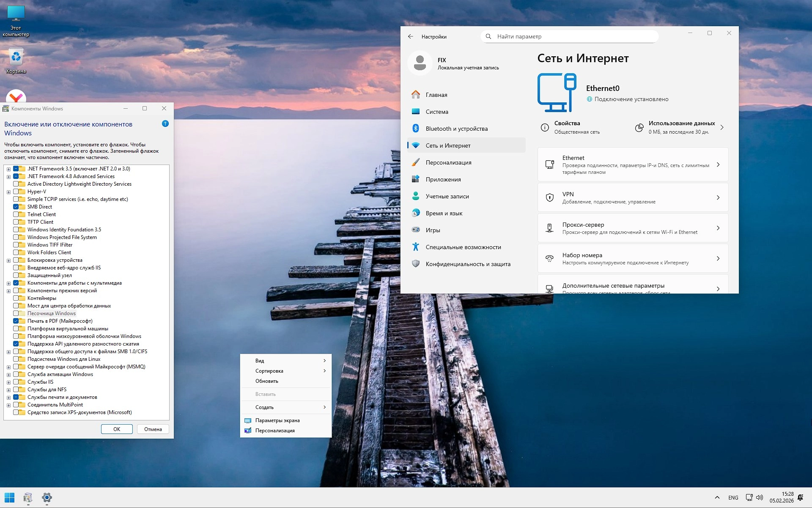Expand .NET Framework 3.5 tree node
The width and height of the screenshot is (812, 508).
pyautogui.click(x=8, y=169)
